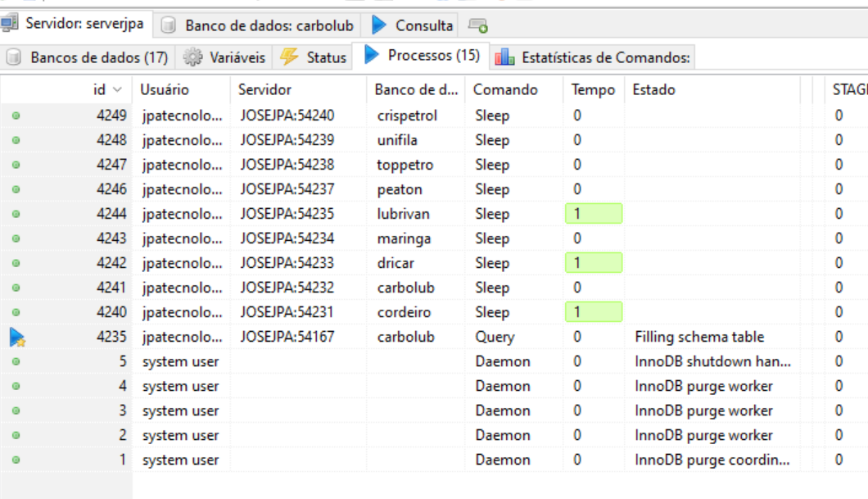The image size is (868, 499).
Task: Click InnoDB shutdown han... state cell
Action: click(x=712, y=361)
